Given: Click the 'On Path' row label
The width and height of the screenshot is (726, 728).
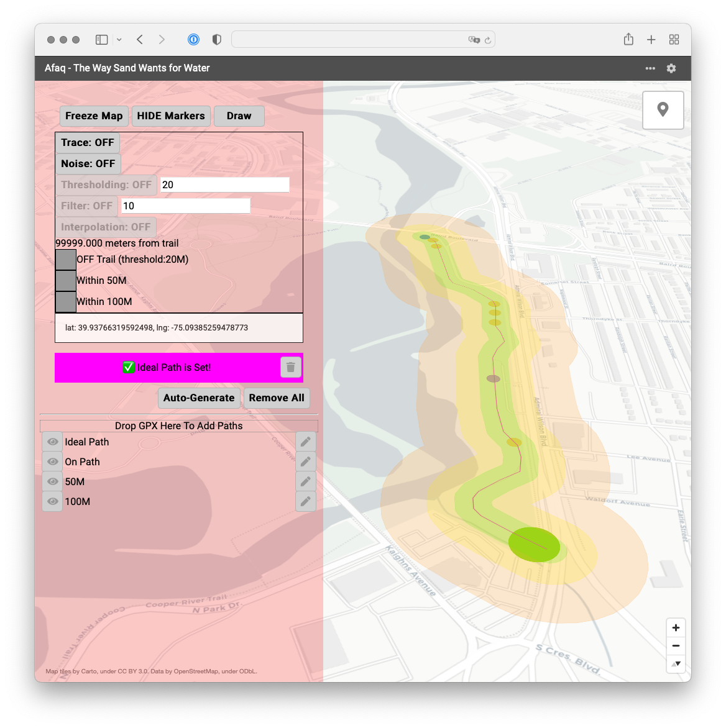Looking at the screenshot, I should [82, 462].
